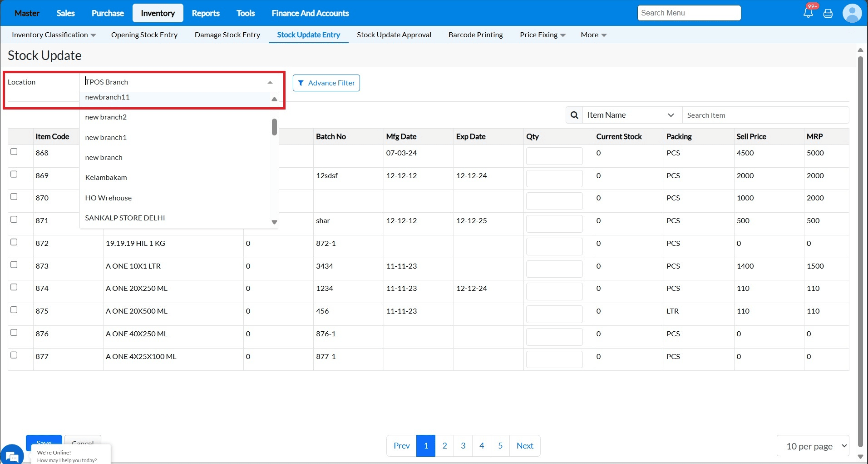This screenshot has height=464, width=868.
Task: Tick the checkbox for item 873
Action: [14, 264]
